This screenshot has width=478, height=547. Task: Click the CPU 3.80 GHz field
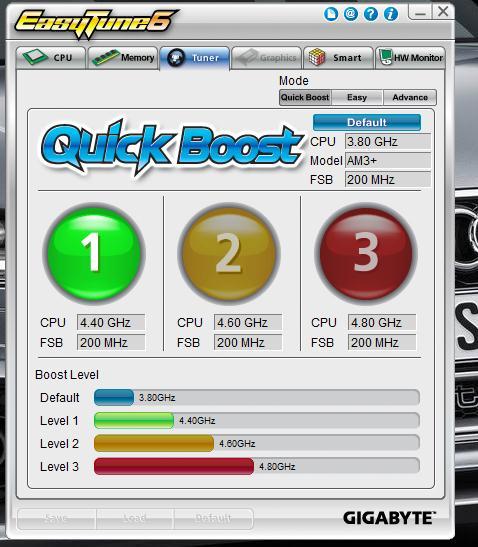tap(388, 142)
